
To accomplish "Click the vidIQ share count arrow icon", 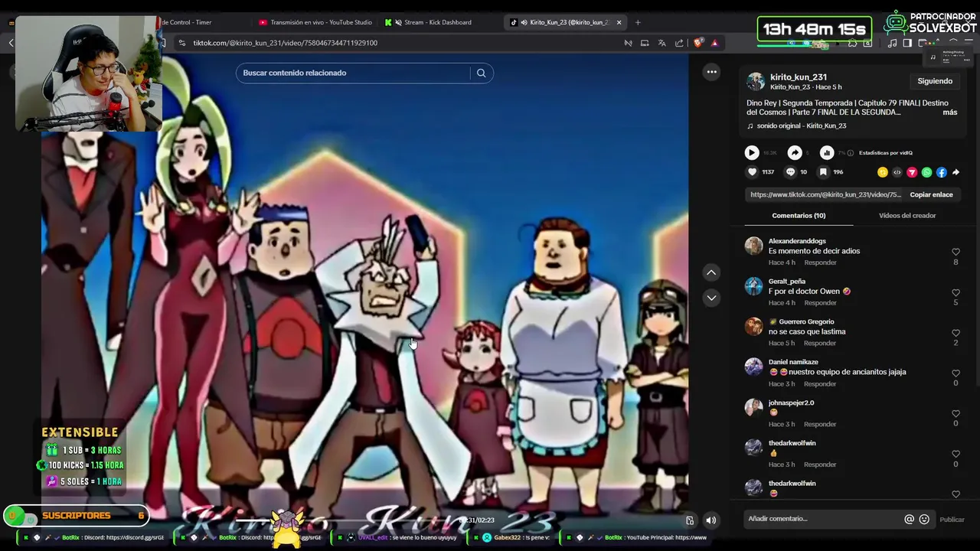I will tap(795, 153).
